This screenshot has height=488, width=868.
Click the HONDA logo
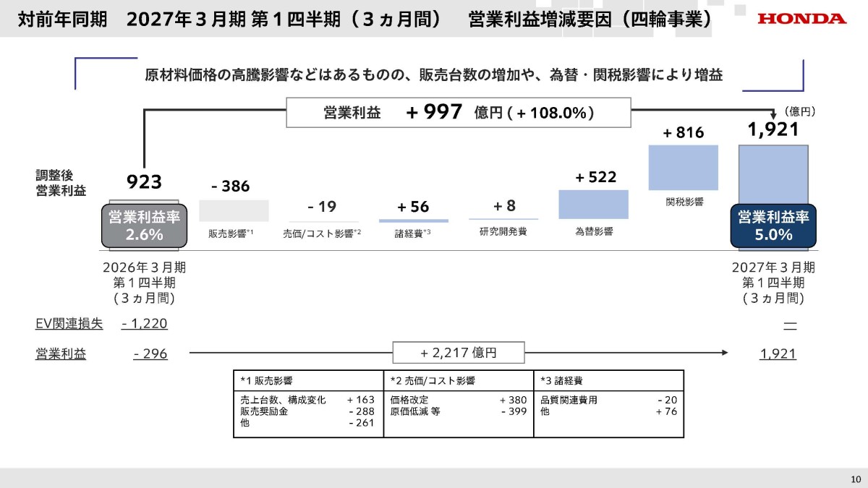(801, 19)
